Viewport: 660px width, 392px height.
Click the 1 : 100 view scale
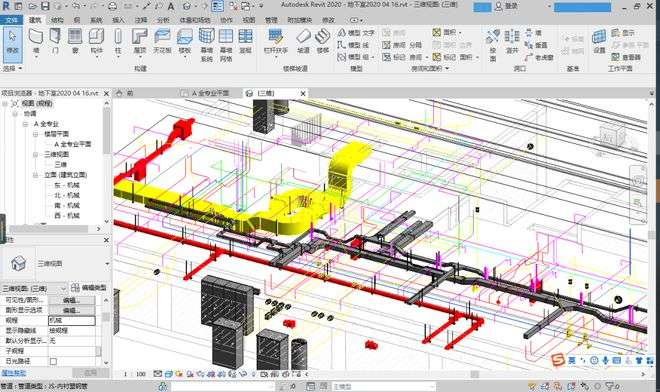[135, 374]
